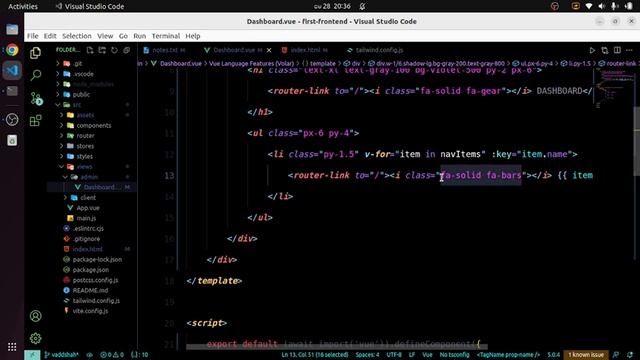Run the file with the play icon
Image resolution: width=640 pixels, height=360 pixels.
pyautogui.click(x=592, y=50)
